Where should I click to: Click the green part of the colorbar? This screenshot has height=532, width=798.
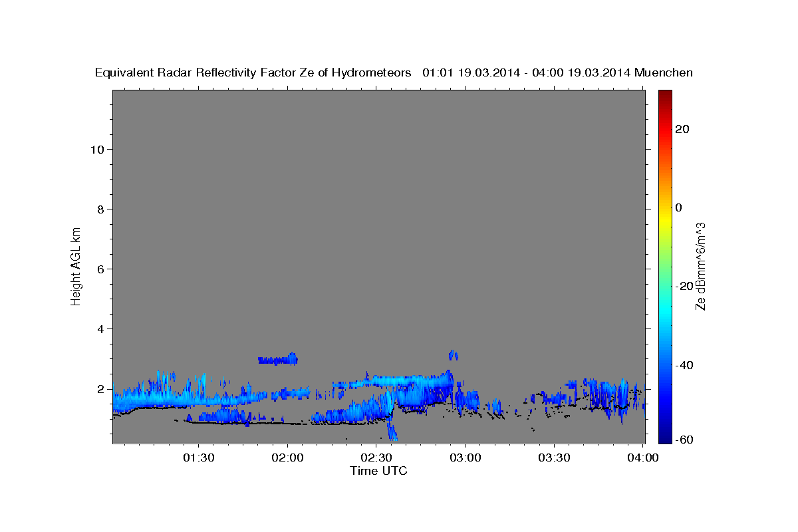pos(664,266)
